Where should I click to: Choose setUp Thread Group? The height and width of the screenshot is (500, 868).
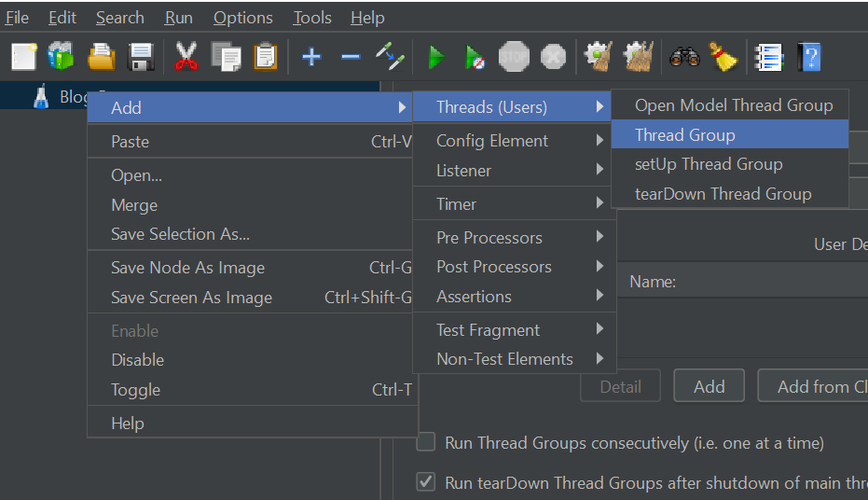point(730,164)
